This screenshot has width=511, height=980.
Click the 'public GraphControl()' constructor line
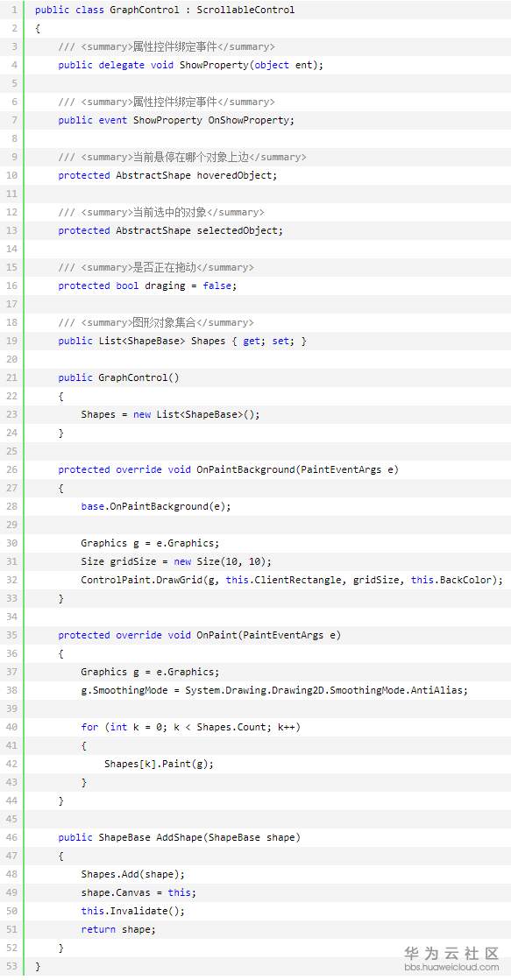(x=118, y=377)
